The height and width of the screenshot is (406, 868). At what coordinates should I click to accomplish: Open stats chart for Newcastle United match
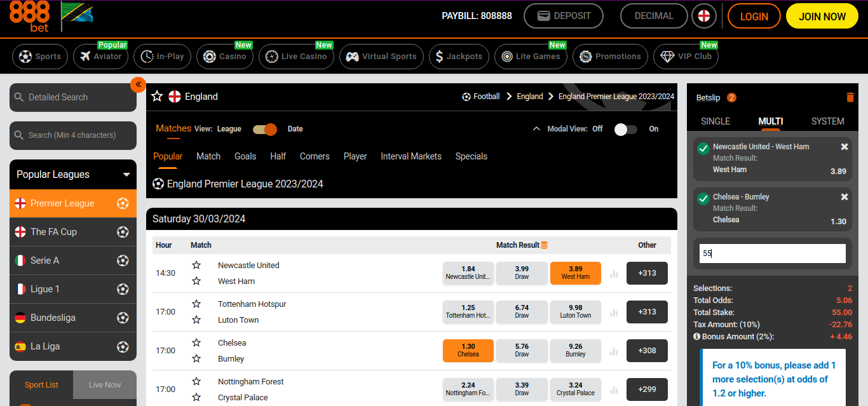point(614,274)
